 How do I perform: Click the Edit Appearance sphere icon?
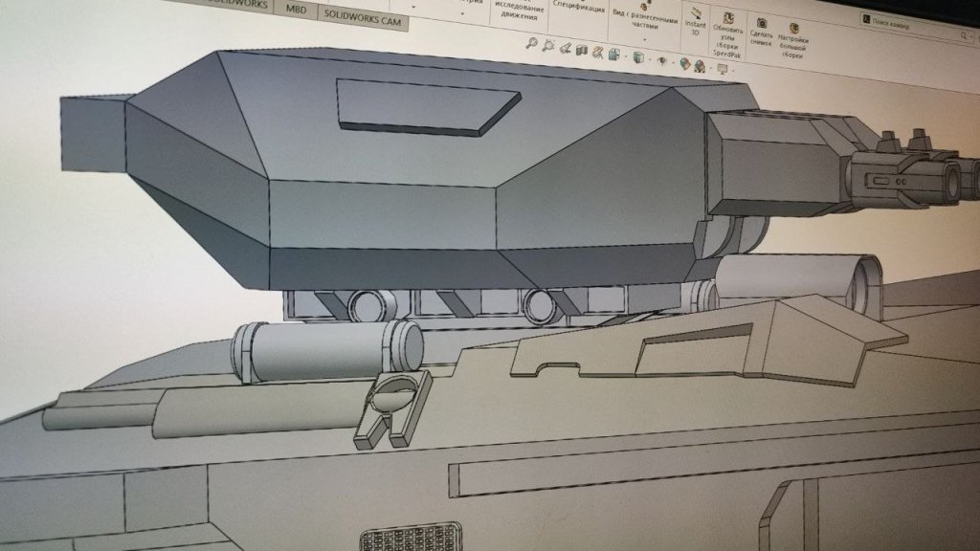[x=685, y=63]
